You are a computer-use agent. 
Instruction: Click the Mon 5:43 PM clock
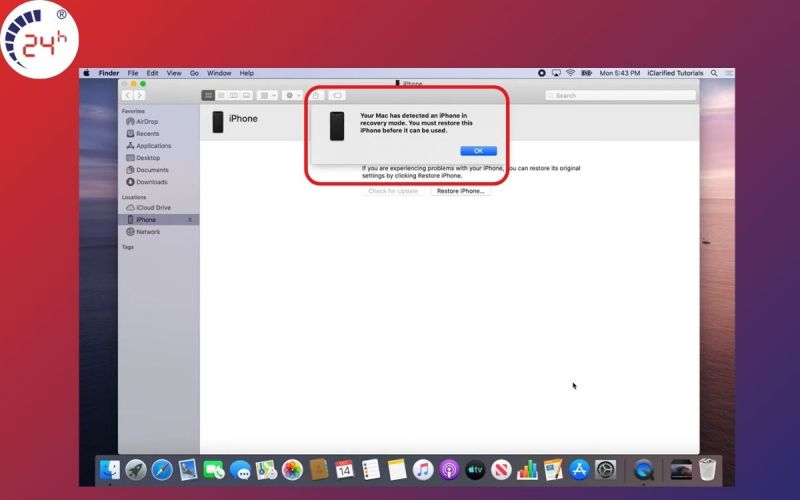pos(619,73)
